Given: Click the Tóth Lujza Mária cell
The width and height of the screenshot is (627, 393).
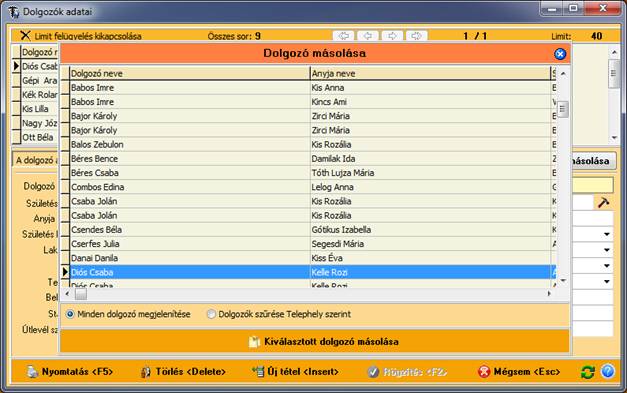Looking at the screenshot, I should coord(430,173).
